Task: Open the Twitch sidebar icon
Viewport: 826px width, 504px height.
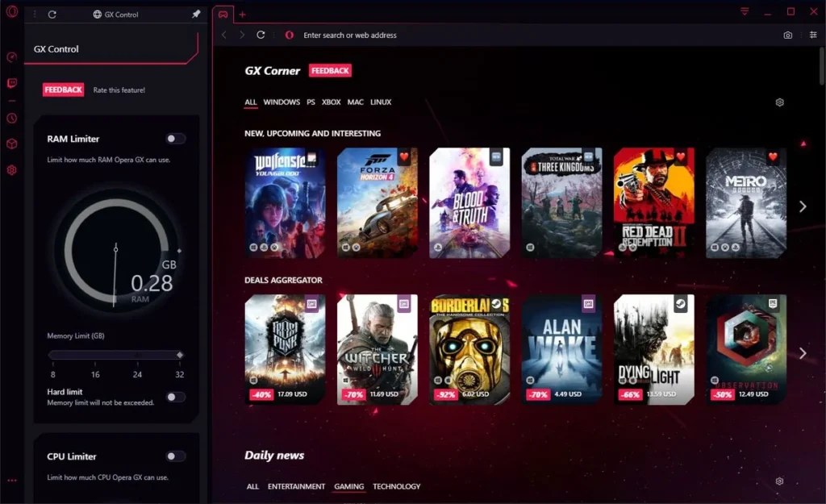Action: click(11, 83)
